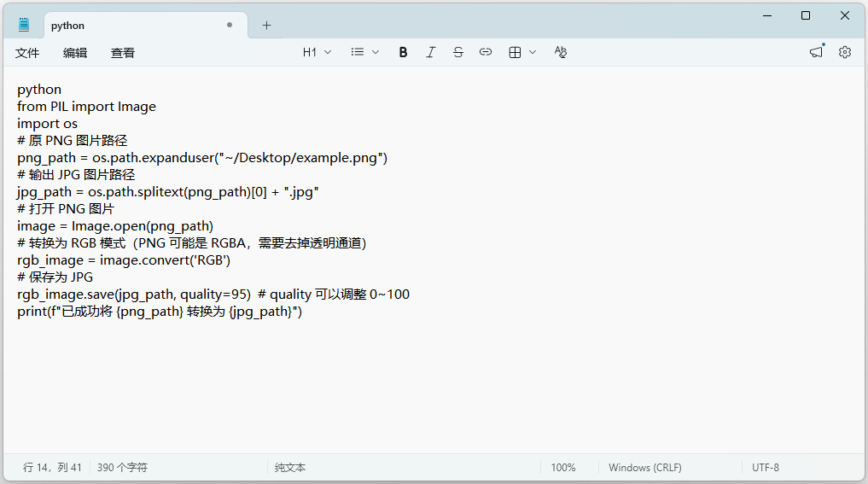The image size is (868, 484).
Task: Open the 100% zoom level indicator
Action: click(563, 468)
